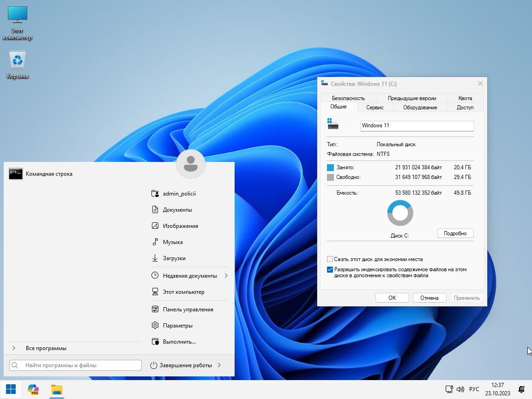Image resolution: width=532 pixels, height=399 pixels.
Task: Switch to the Оборудование tab
Action: pos(420,107)
